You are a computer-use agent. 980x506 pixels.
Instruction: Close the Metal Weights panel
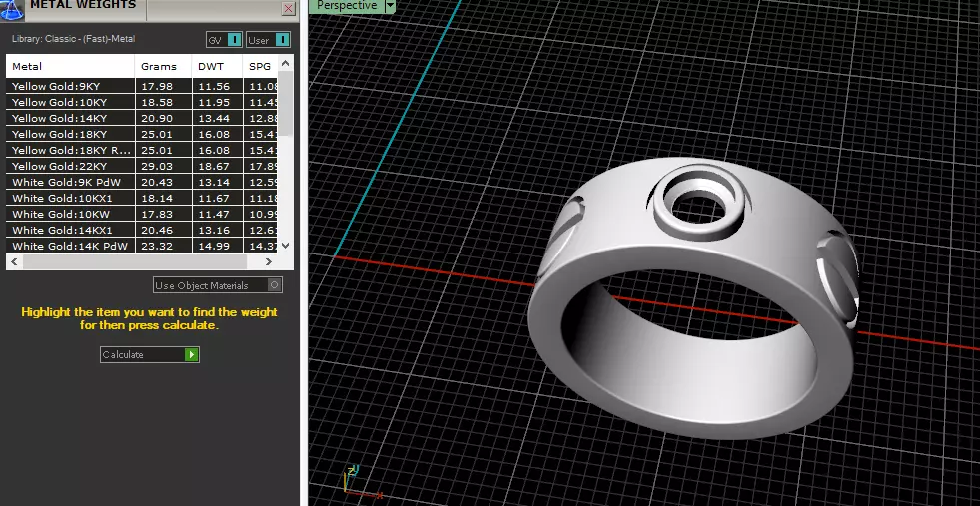[288, 8]
